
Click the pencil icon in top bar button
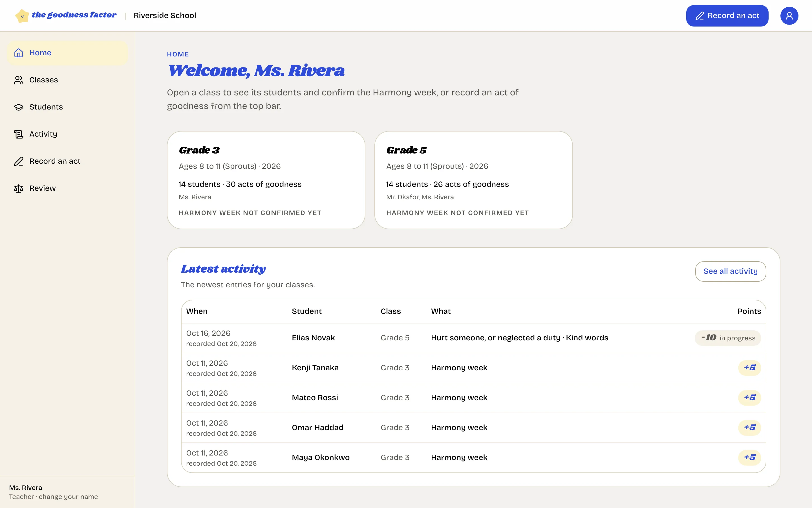(700, 16)
